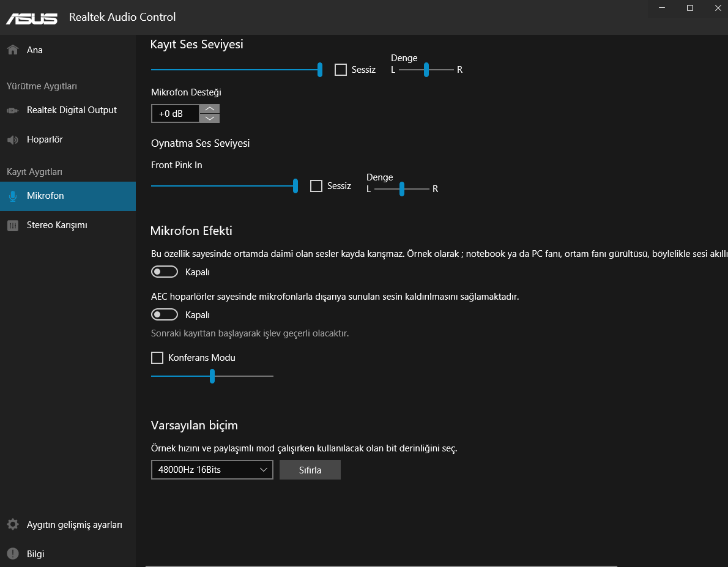Click the Stereo Karışımı mixer icon
Image resolution: width=728 pixels, height=567 pixels.
(x=12, y=226)
